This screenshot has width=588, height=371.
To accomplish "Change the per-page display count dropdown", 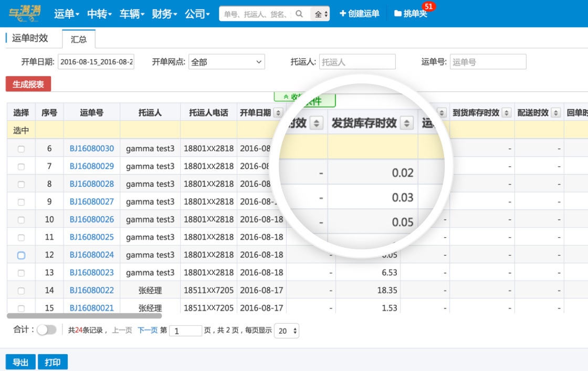I will tap(287, 331).
